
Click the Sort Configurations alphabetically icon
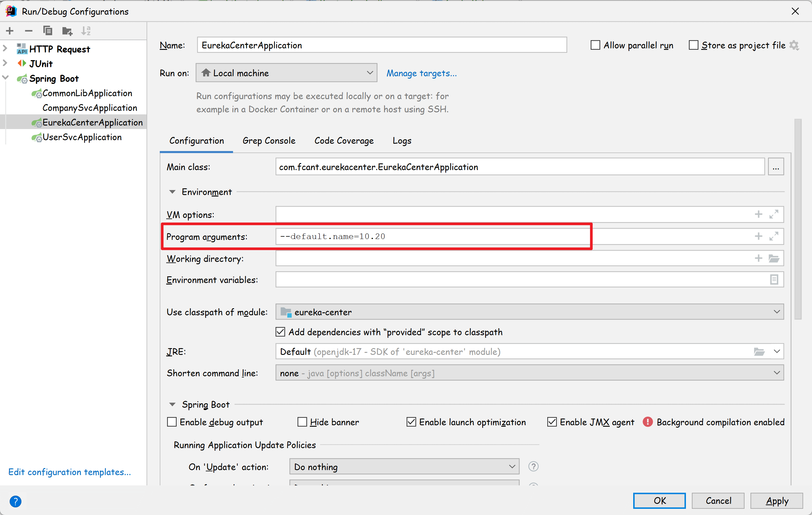coord(86,31)
